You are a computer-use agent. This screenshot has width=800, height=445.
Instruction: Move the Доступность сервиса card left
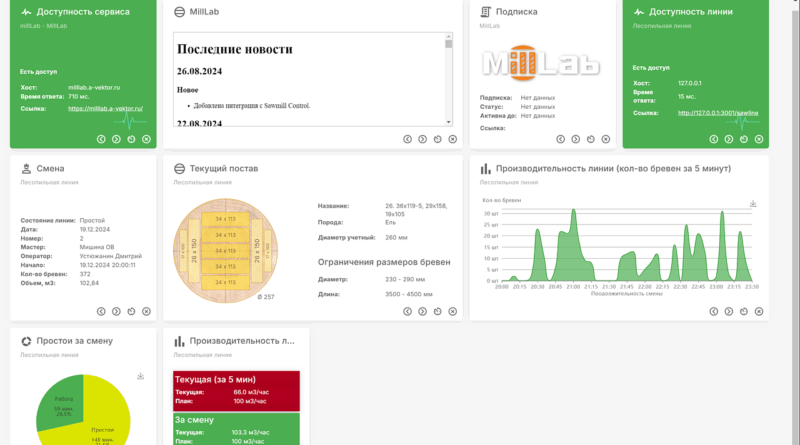point(101,139)
